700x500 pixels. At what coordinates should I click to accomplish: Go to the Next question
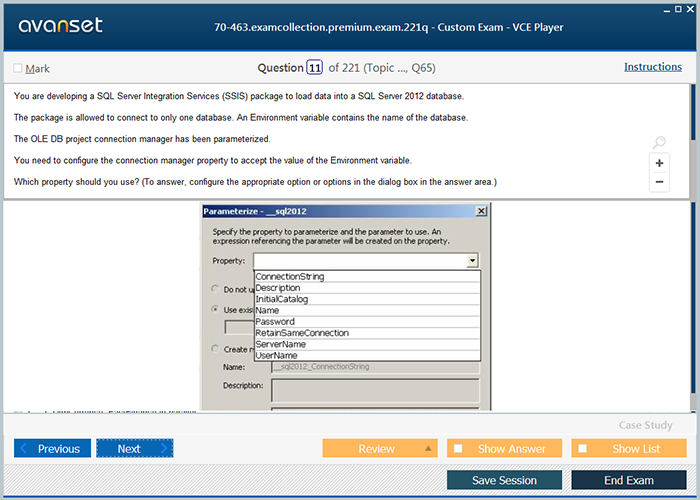point(135,448)
